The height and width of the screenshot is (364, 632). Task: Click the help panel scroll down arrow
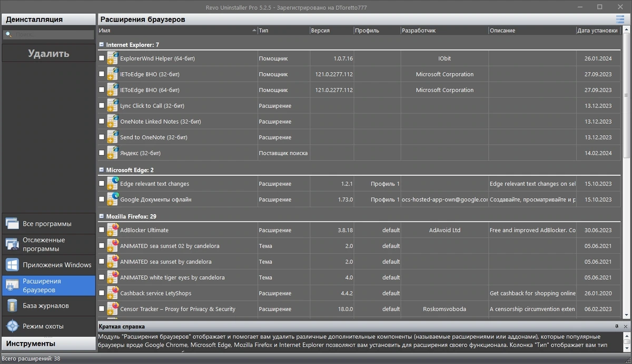pos(626,348)
